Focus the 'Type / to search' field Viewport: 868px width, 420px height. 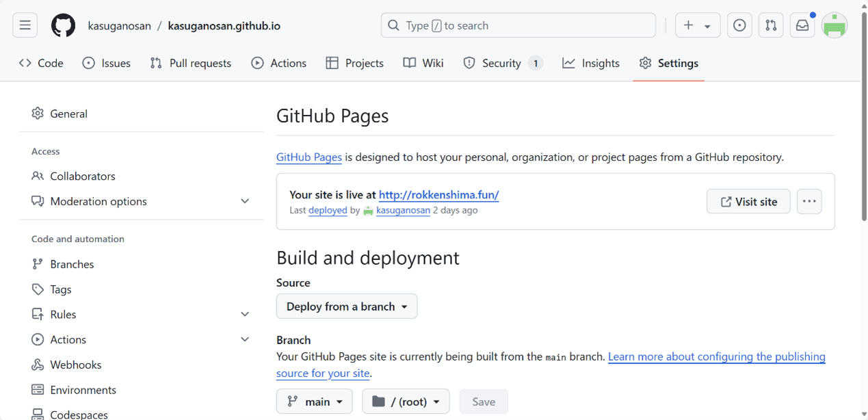[x=518, y=25]
